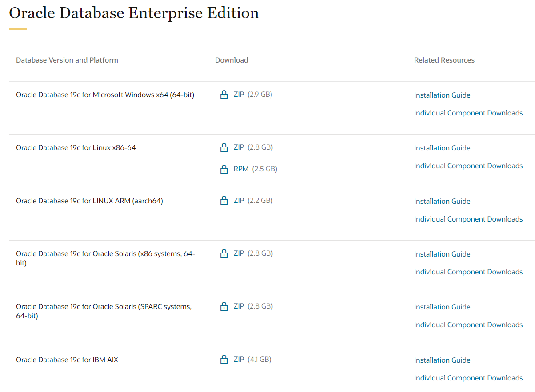This screenshot has height=392, width=535.
Task: Download the RPM package for Linux x86-64
Action: 240,169
